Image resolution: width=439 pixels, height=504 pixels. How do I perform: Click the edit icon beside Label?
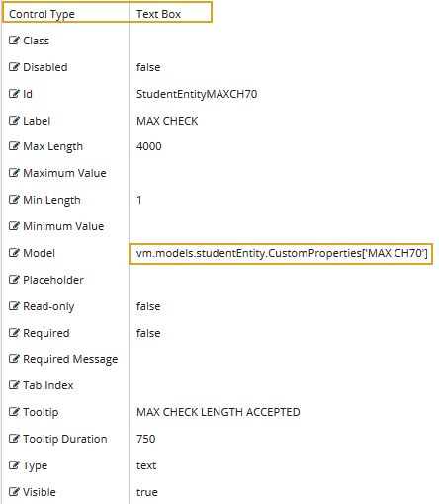[14, 121]
